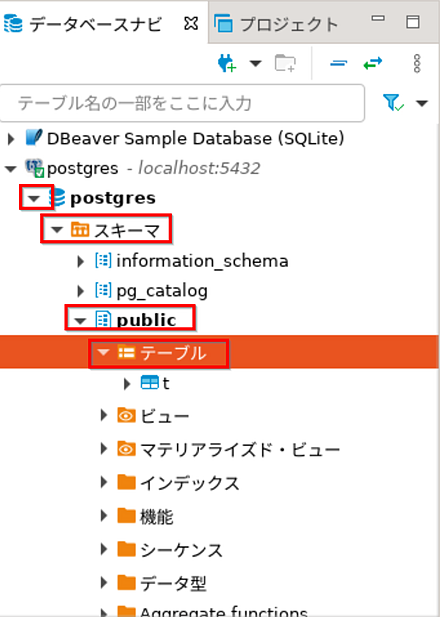The image size is (440, 617).
Task: Select the information_schema schema
Action: (x=192, y=261)
